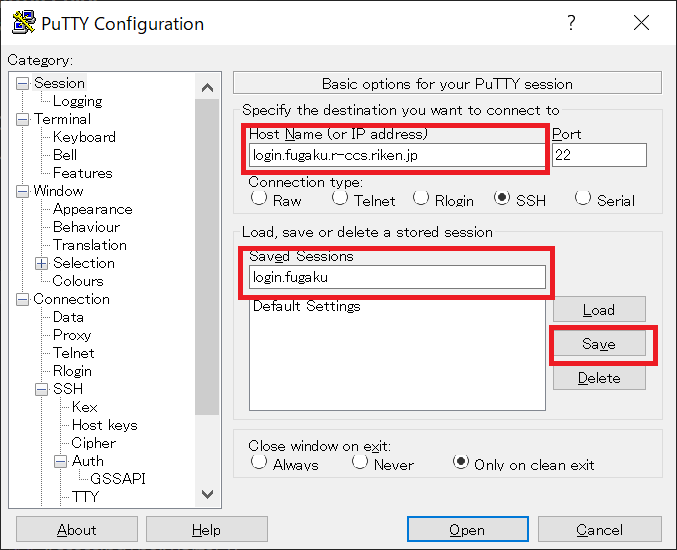Collapse the SSH tree node
The width and height of the screenshot is (677, 550).
pos(41,390)
